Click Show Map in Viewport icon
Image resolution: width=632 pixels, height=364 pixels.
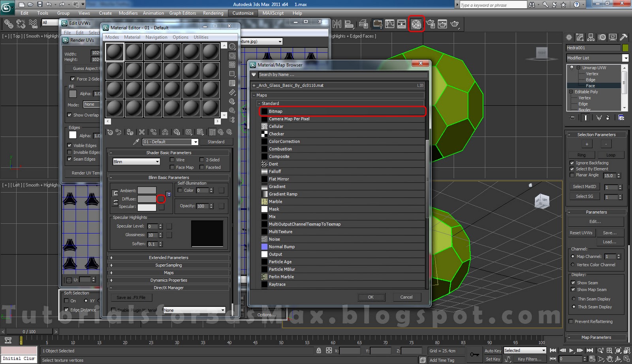(x=200, y=132)
